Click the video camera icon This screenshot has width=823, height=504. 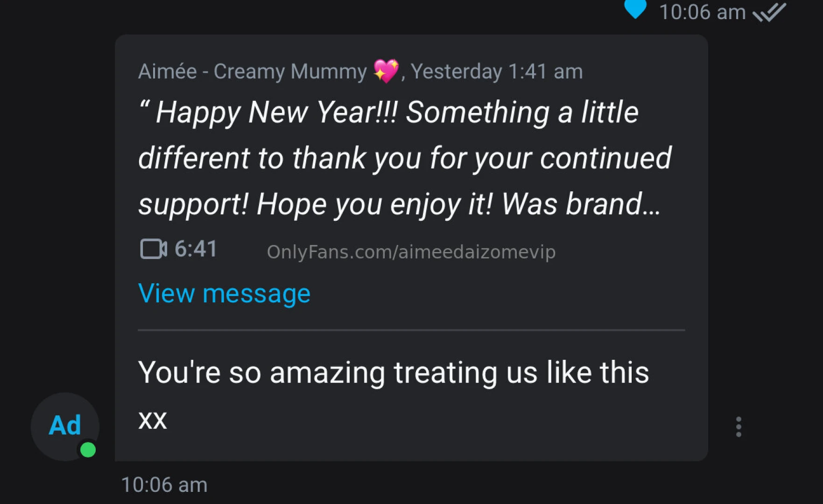coord(153,249)
